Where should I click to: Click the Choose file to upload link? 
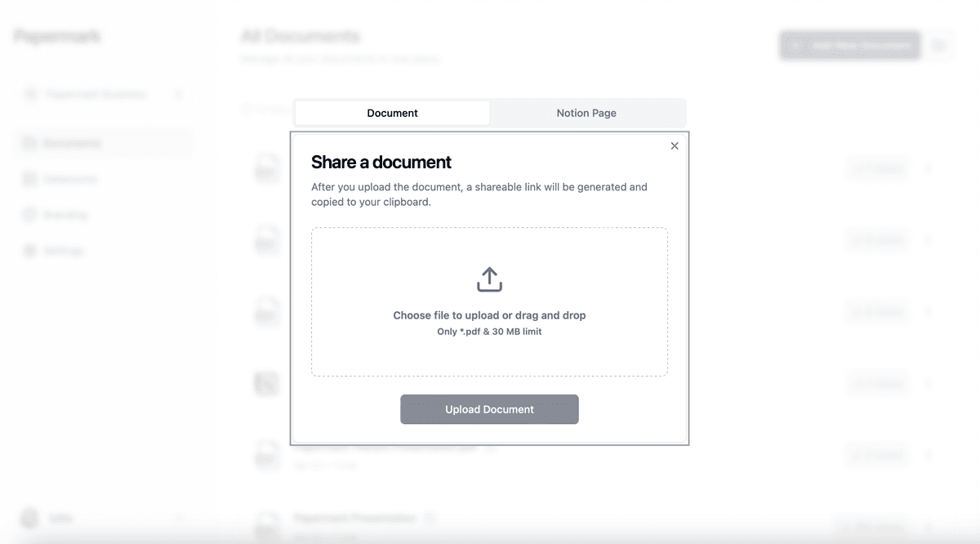pos(489,315)
